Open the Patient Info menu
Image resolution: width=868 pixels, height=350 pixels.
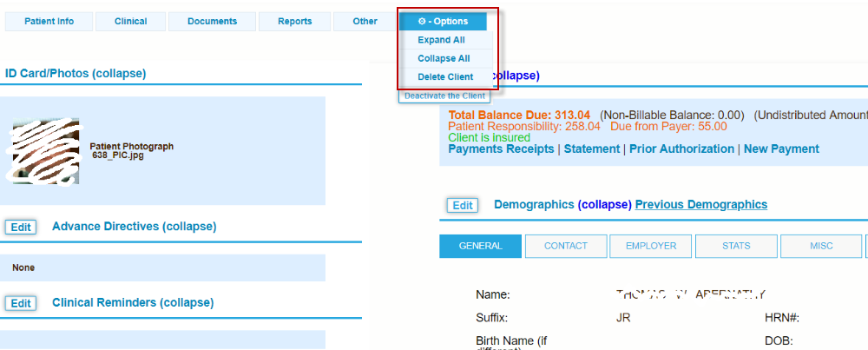click(x=49, y=22)
